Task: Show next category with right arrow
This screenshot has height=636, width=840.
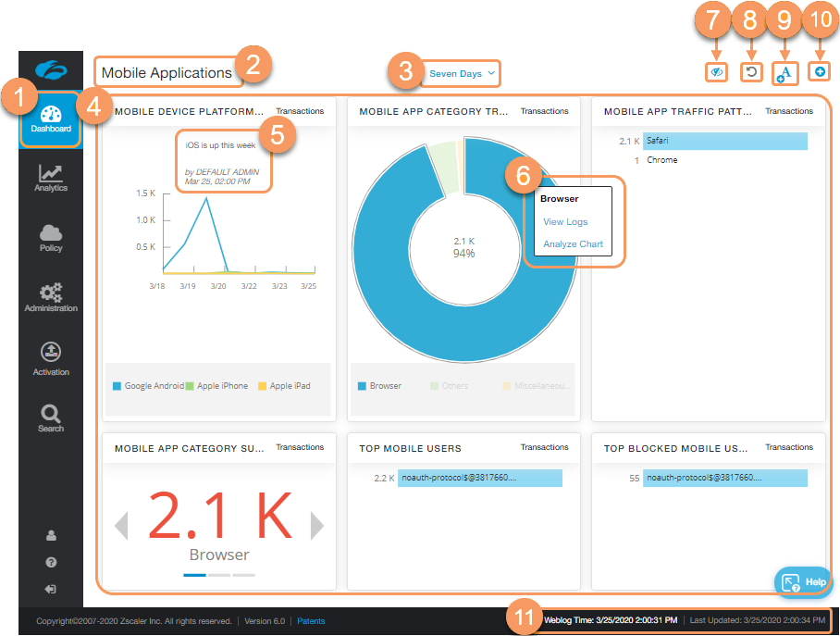Action: point(317,526)
